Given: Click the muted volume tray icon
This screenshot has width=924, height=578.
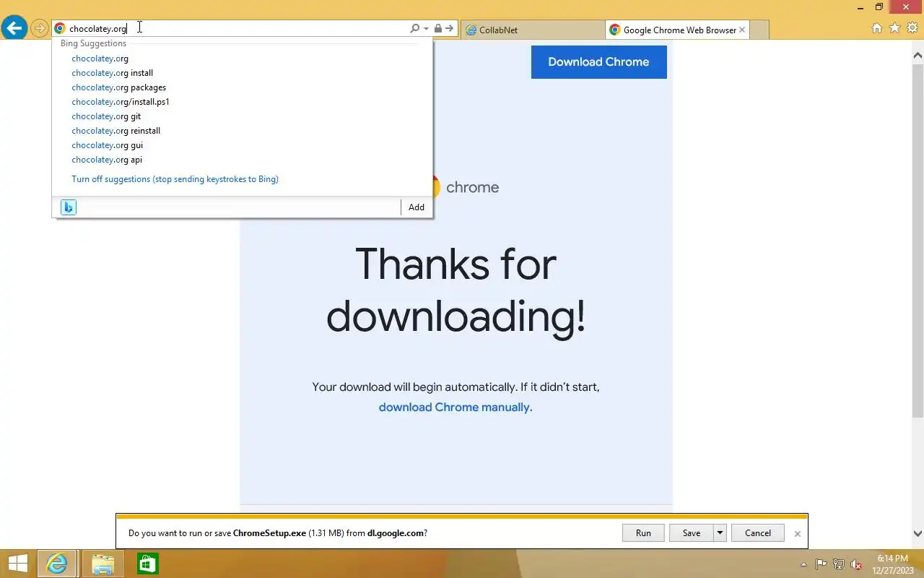Looking at the screenshot, I should 856,564.
